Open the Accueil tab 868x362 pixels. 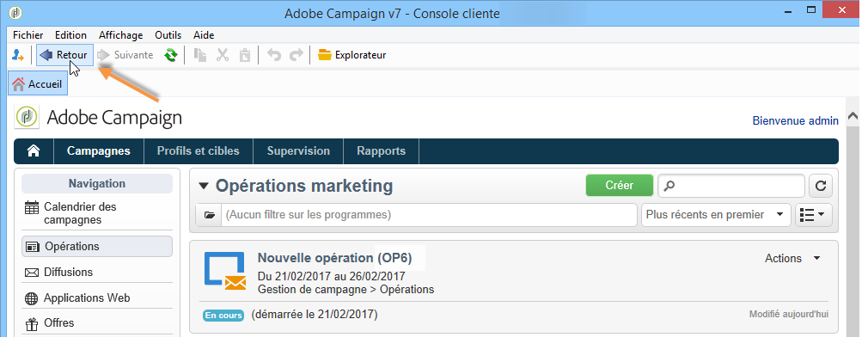[x=38, y=83]
